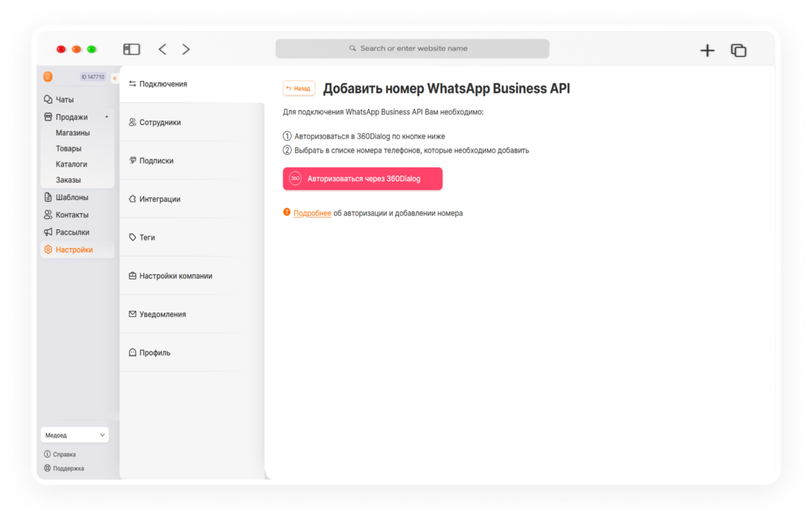Click the search or enter website field

click(x=412, y=49)
